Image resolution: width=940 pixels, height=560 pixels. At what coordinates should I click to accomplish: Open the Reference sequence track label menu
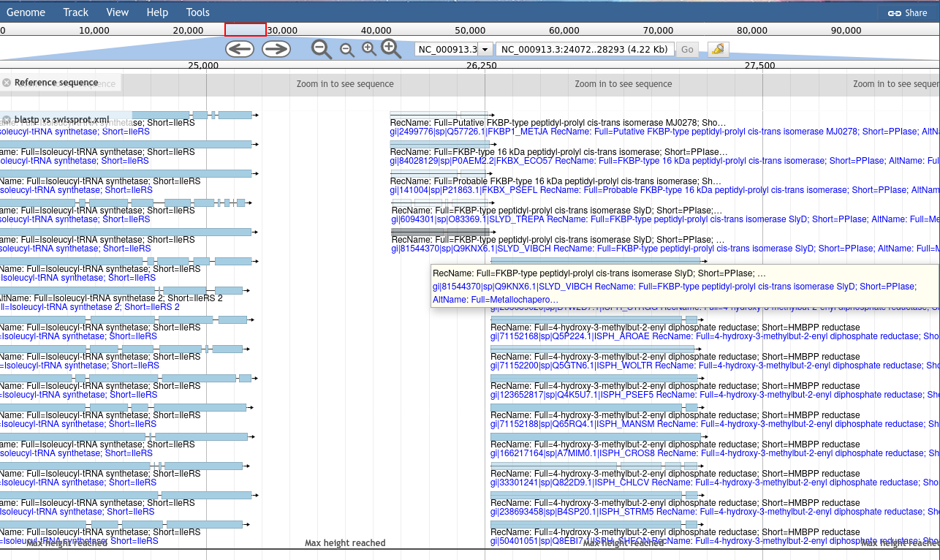point(56,83)
